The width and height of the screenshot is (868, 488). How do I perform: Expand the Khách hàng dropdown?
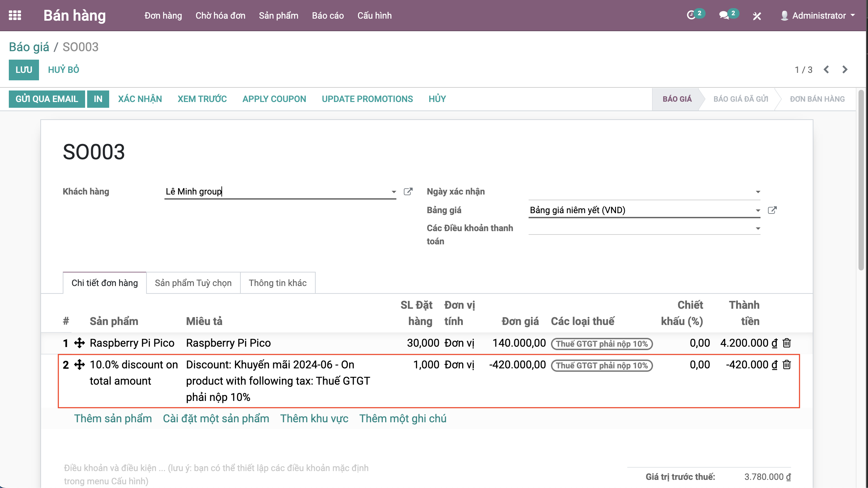click(x=393, y=192)
